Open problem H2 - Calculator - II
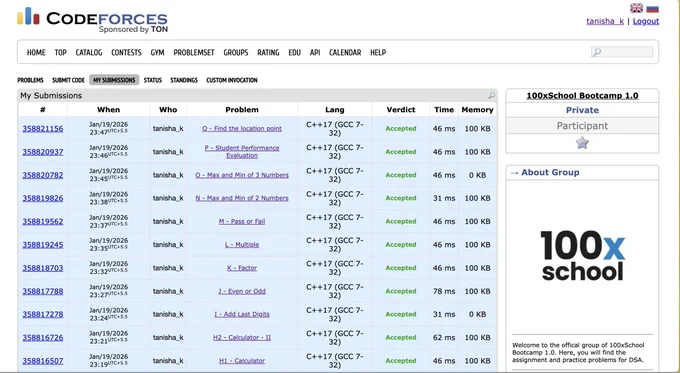 point(242,337)
